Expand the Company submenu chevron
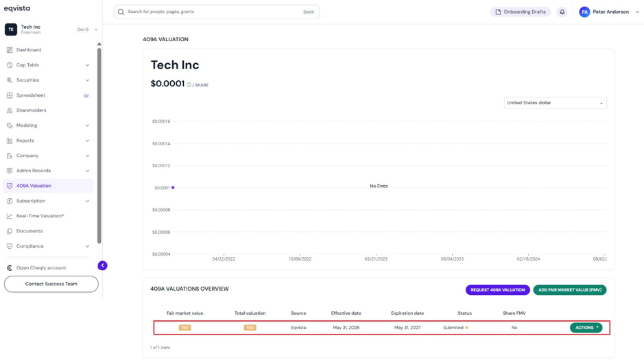Image resolution: width=644 pixels, height=362 pixels. click(x=88, y=156)
